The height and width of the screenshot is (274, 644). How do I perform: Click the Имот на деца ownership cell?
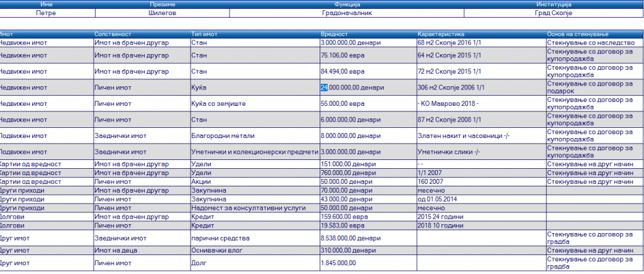142,250
